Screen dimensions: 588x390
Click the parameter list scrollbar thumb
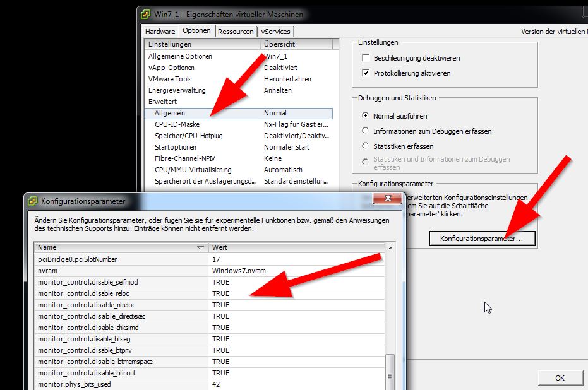click(x=390, y=372)
